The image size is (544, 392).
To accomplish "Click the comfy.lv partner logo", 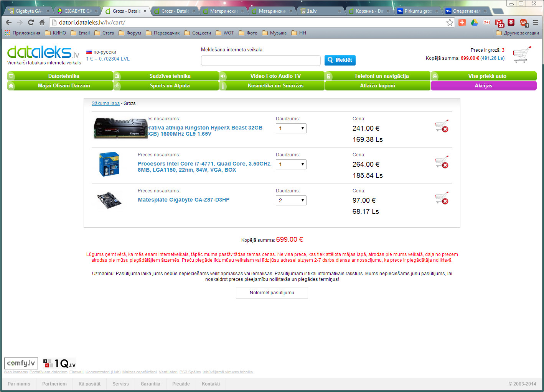I will tap(21, 363).
